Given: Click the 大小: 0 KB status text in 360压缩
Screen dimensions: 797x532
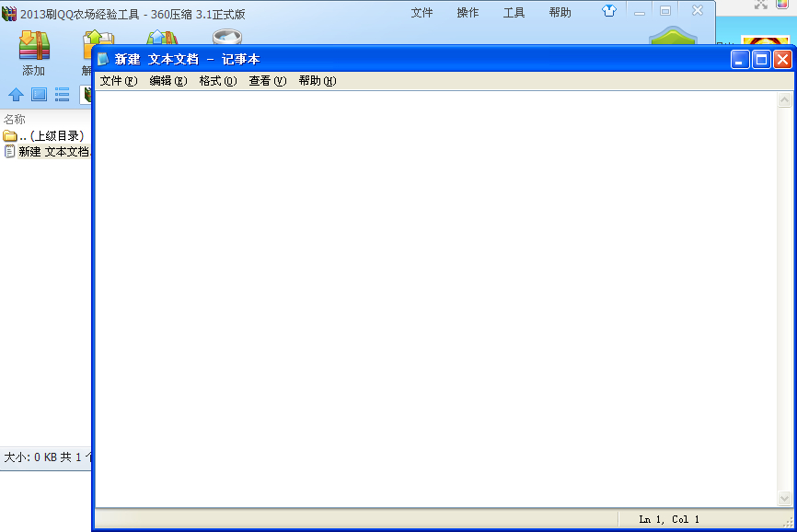Looking at the screenshot, I should 46,457.
